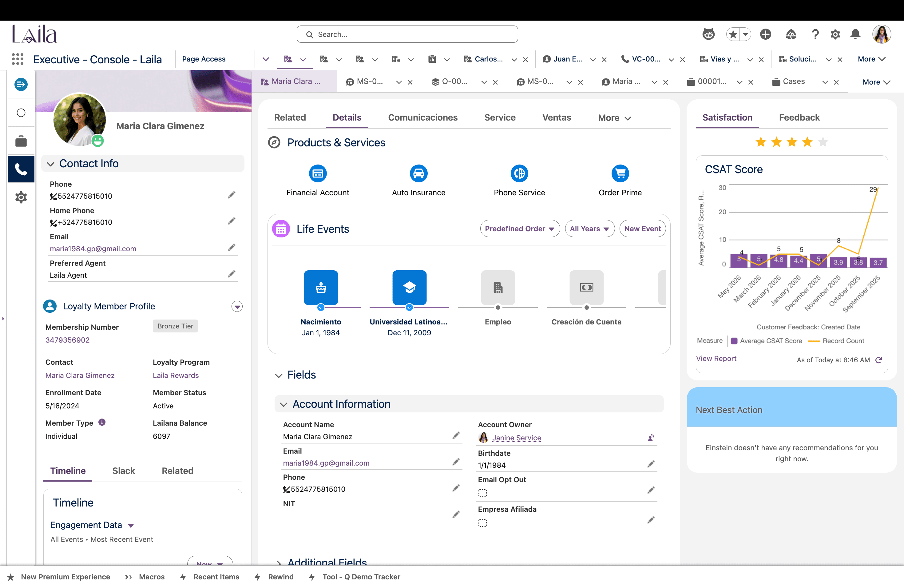Open the user profile avatar

[882, 34]
